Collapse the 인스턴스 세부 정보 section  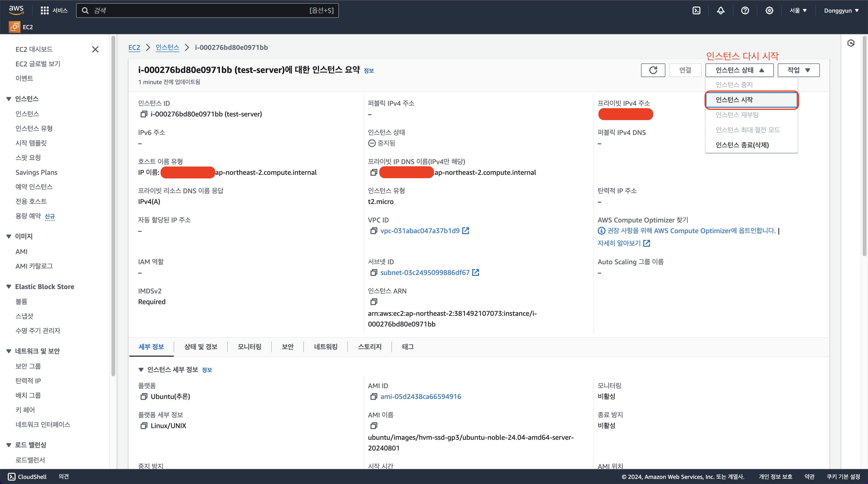point(141,370)
